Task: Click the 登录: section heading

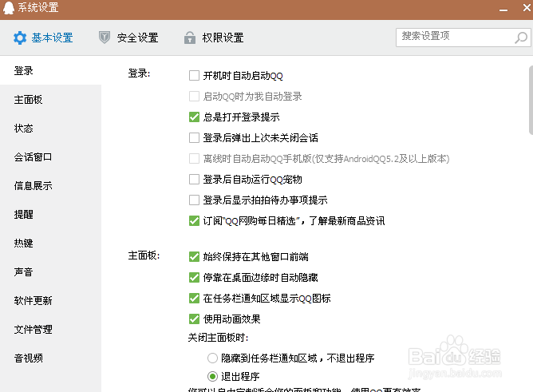Action: click(139, 73)
